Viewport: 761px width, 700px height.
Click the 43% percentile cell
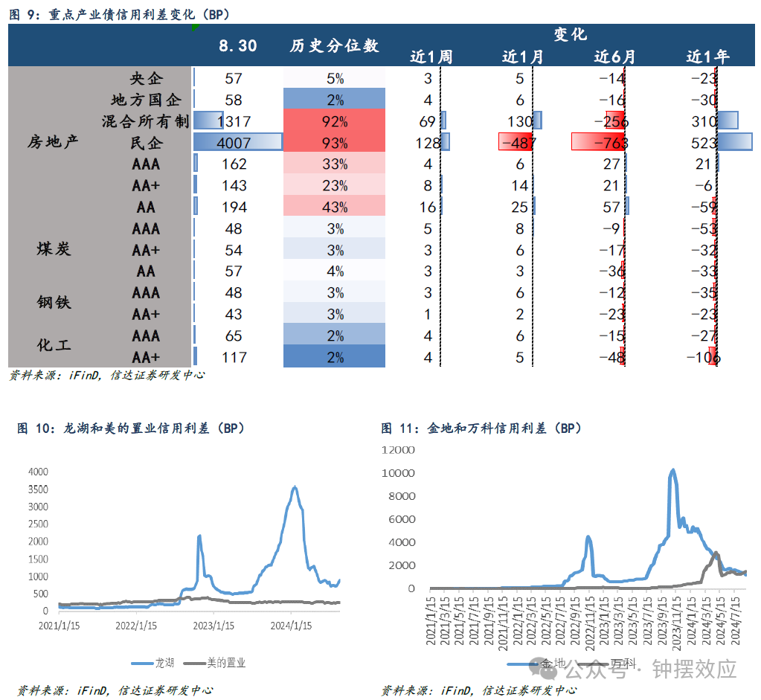(x=335, y=208)
